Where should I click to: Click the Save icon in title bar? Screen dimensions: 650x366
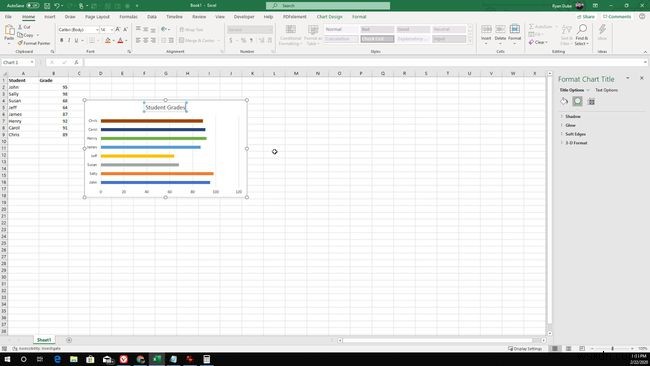point(47,5)
